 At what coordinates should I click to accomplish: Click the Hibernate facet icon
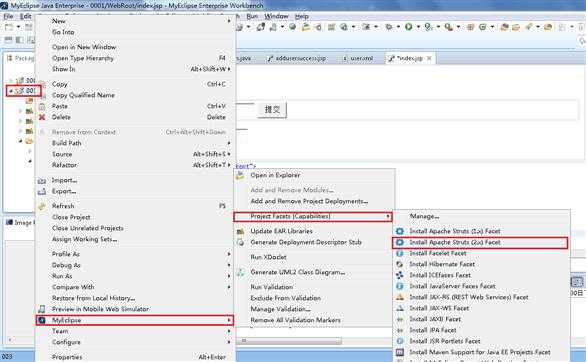[x=400, y=264]
